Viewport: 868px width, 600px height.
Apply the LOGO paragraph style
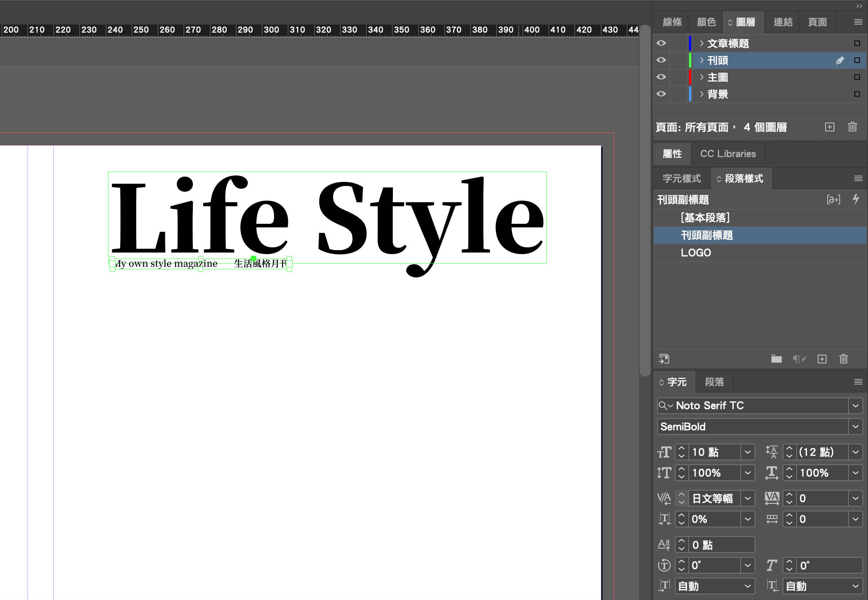tap(696, 253)
